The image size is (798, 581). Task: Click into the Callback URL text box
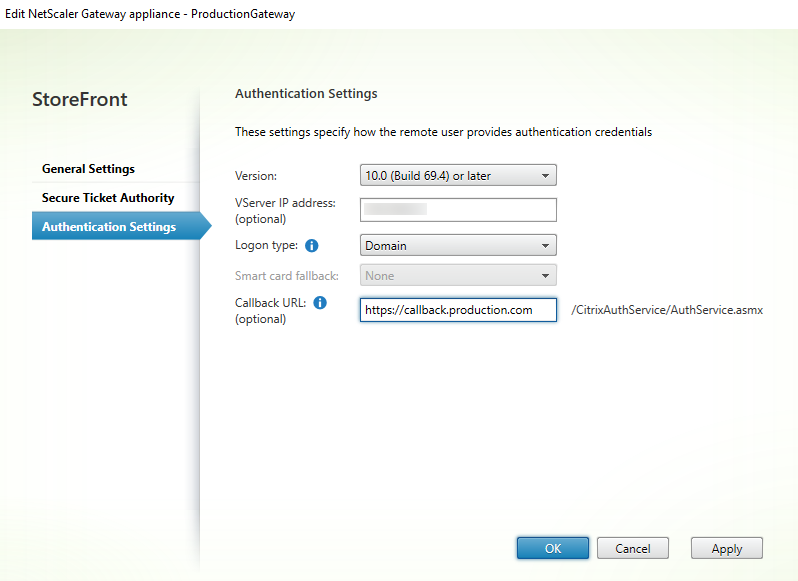point(457,311)
